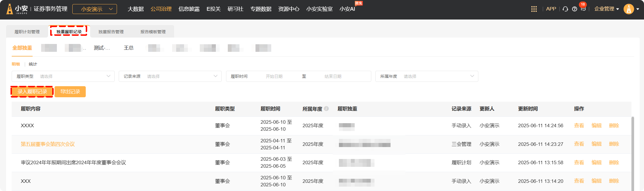Edit the 第五届董事会第四次会议 record

(x=596, y=144)
